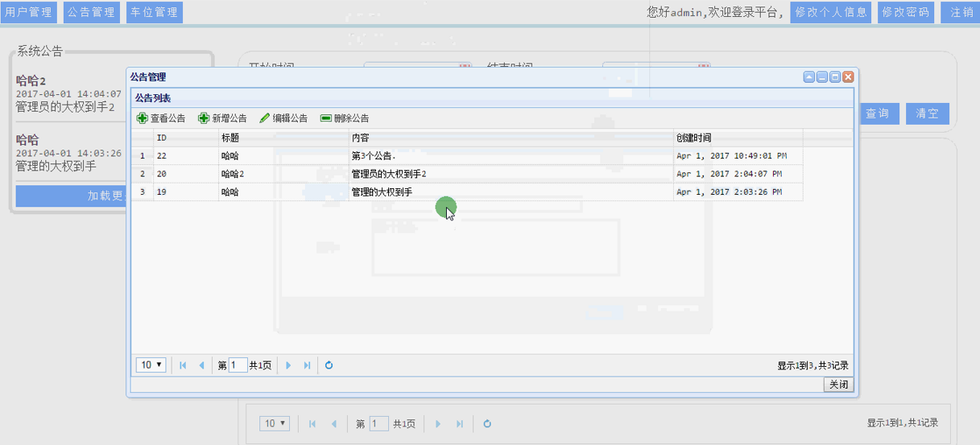Open 哈哈2 announcement in 系统公告 panel

[31, 80]
